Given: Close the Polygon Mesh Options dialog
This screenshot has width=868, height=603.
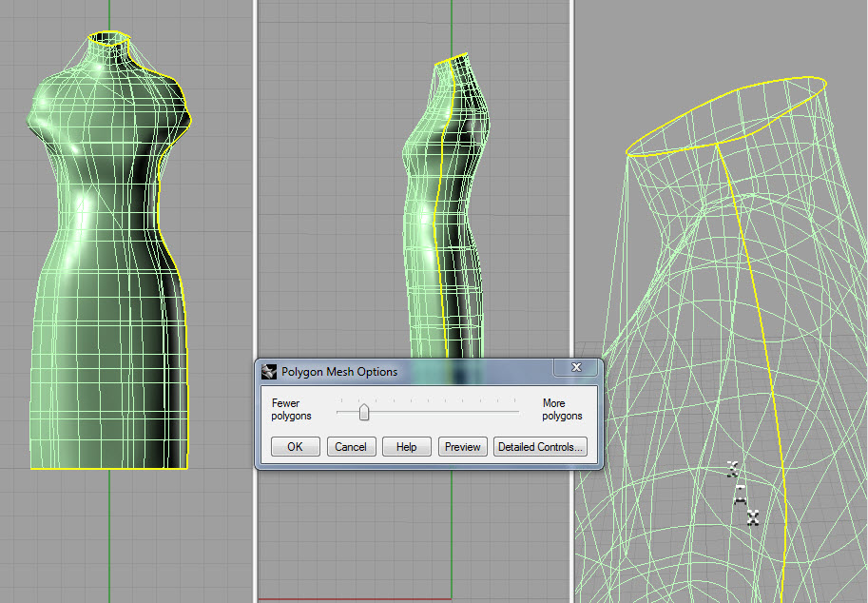Looking at the screenshot, I should point(575,367).
